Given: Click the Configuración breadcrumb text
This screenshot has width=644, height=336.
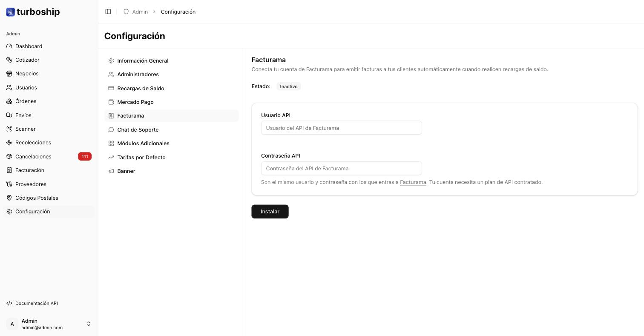Looking at the screenshot, I should click(178, 11).
